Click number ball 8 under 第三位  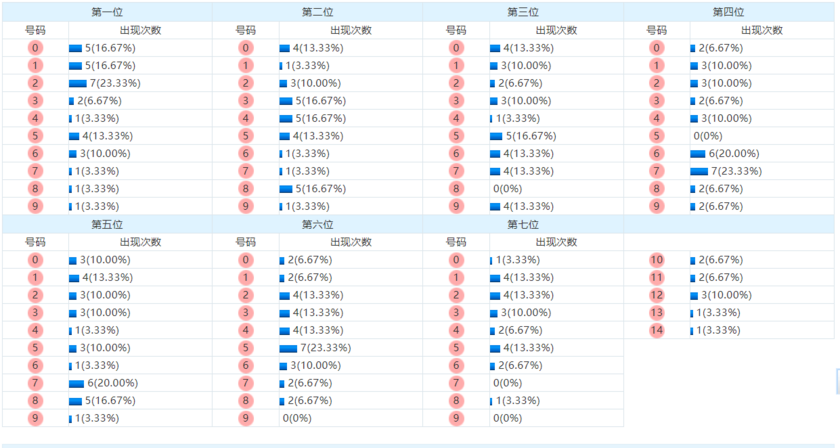tap(456, 189)
